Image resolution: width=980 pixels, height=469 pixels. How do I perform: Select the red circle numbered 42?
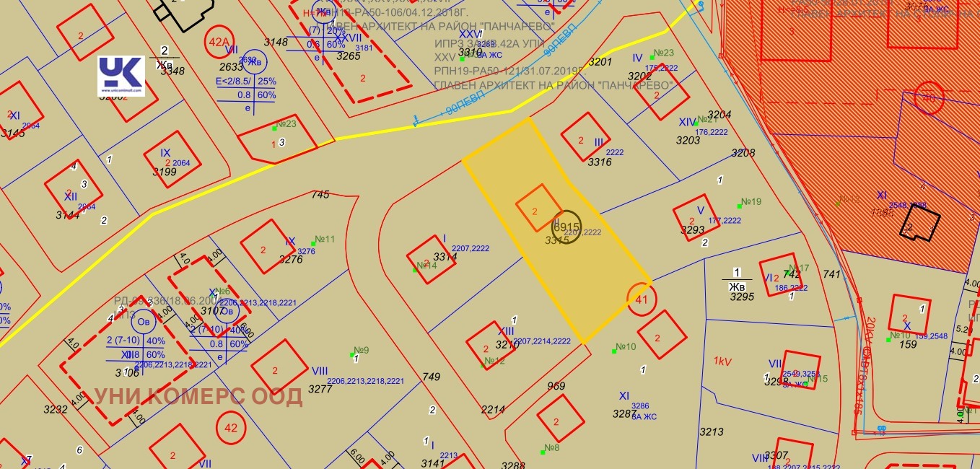[x=231, y=427]
